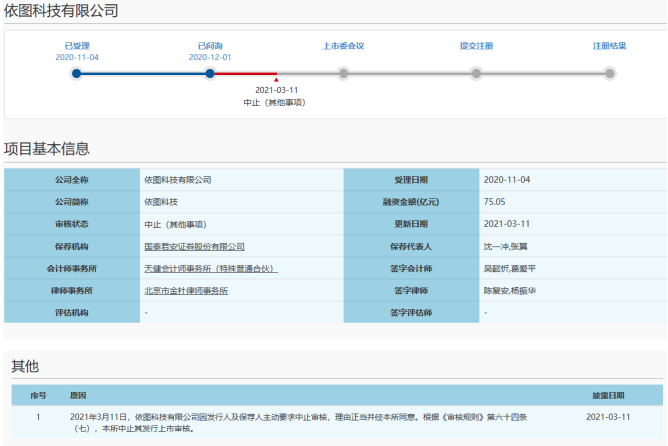Click the 其他 section heading
The width and height of the screenshot is (668, 446).
pos(25,366)
